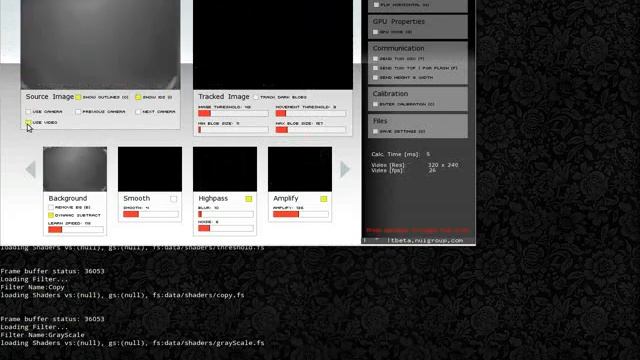
Task: Toggle Dynamic Subtract checkbox
Action: coord(51,215)
